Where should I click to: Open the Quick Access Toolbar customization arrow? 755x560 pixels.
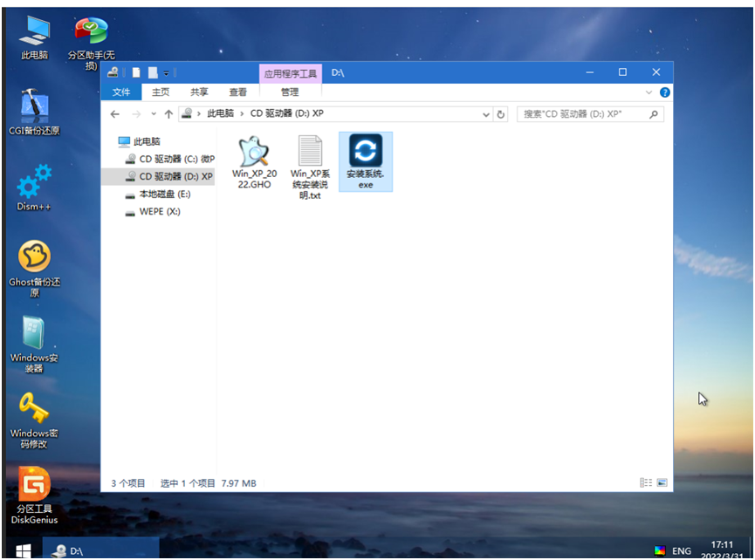tap(166, 72)
